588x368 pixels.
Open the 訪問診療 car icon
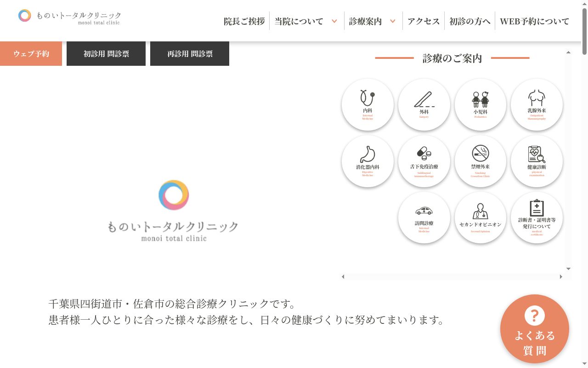[x=424, y=218]
